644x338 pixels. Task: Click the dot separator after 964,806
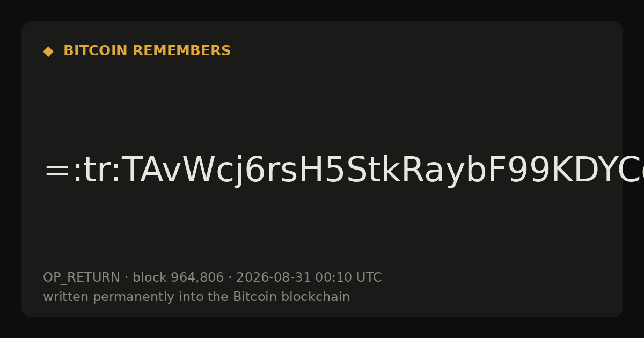[230, 278]
